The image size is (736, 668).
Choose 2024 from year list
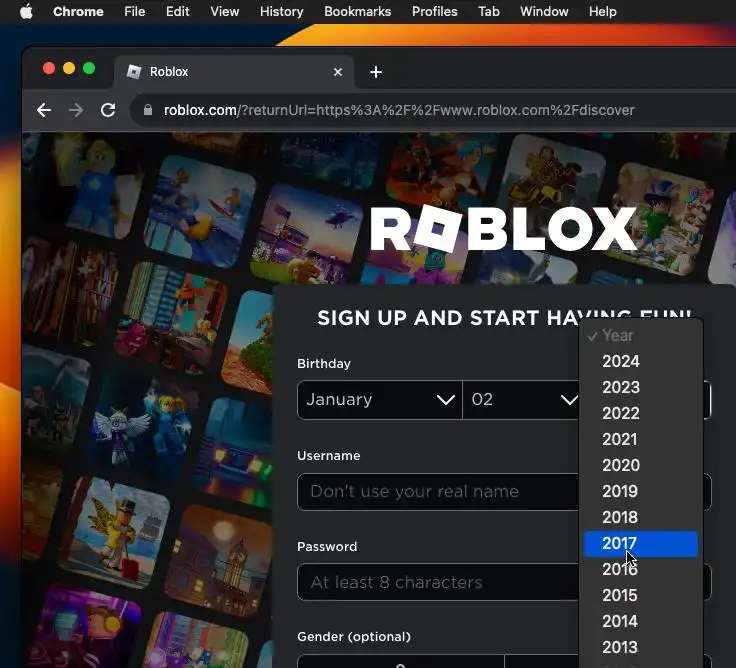point(641,361)
